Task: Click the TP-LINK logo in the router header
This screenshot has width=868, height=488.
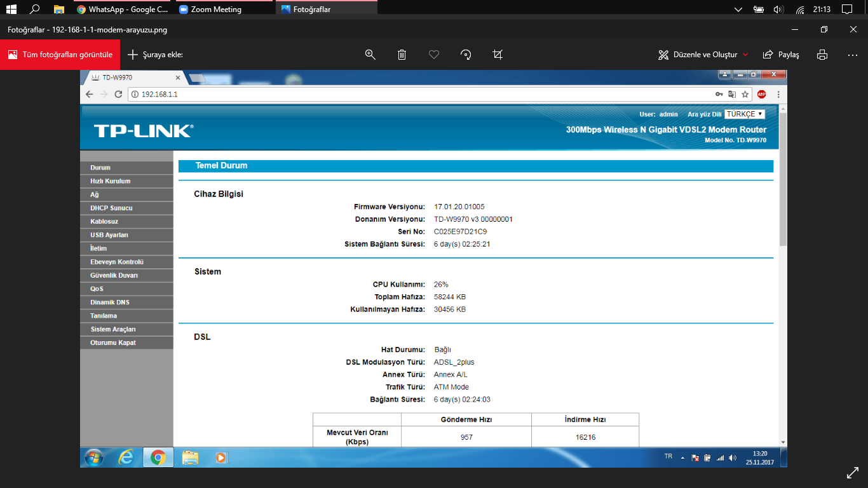Action: [x=144, y=131]
